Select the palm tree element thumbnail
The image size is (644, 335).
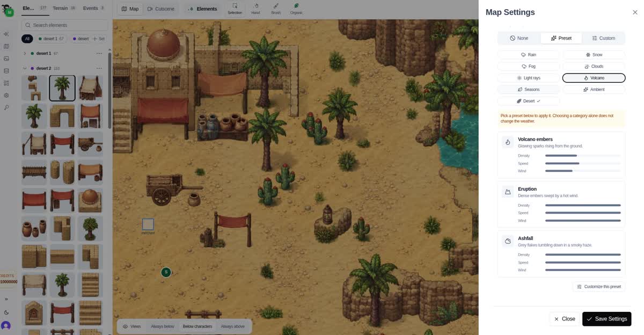pos(62,88)
